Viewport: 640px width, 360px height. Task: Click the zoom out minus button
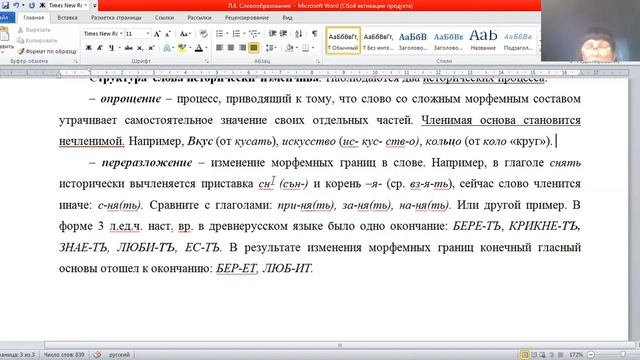[591, 355]
